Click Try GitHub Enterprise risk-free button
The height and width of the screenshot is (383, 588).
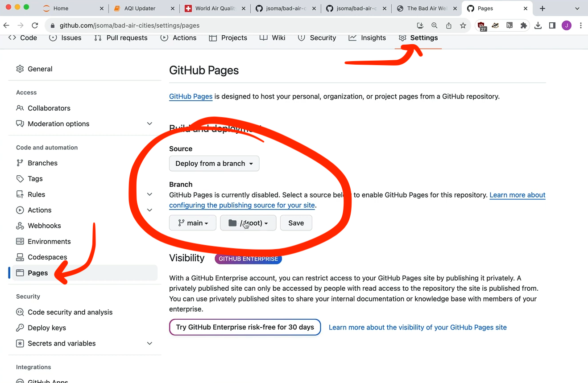245,327
